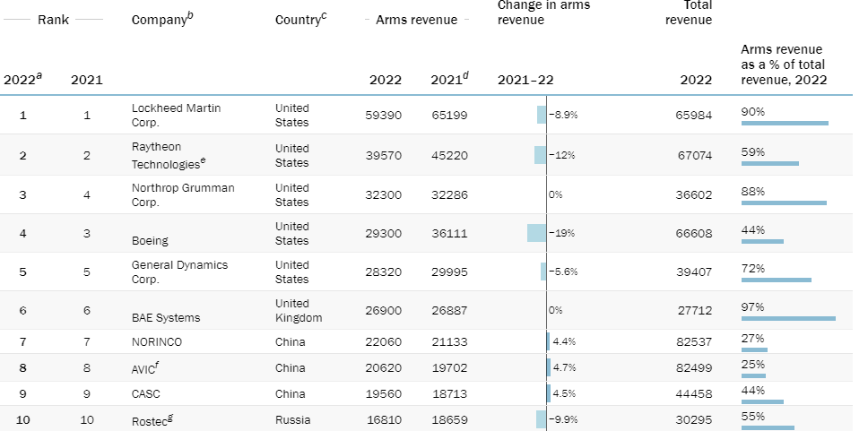The image size is (868, 431).
Task: Select the Boeing company cell
Action: tap(150, 241)
